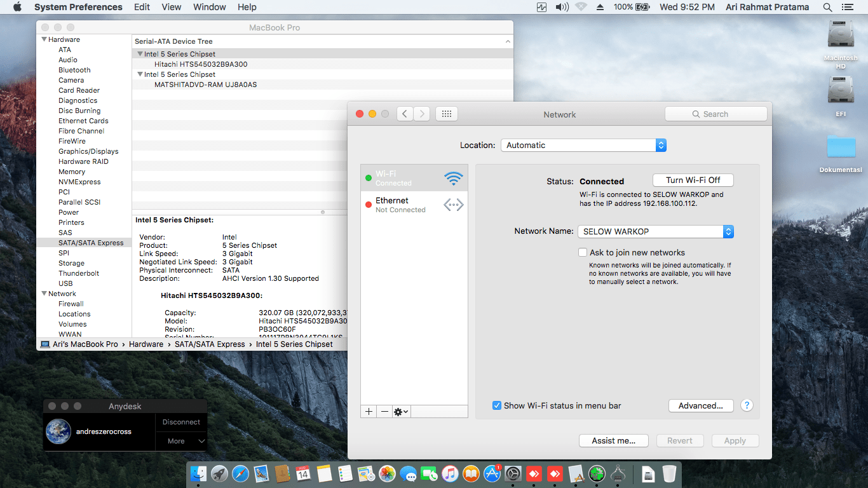Open the Location dropdown
868x488 pixels.
(x=583, y=145)
